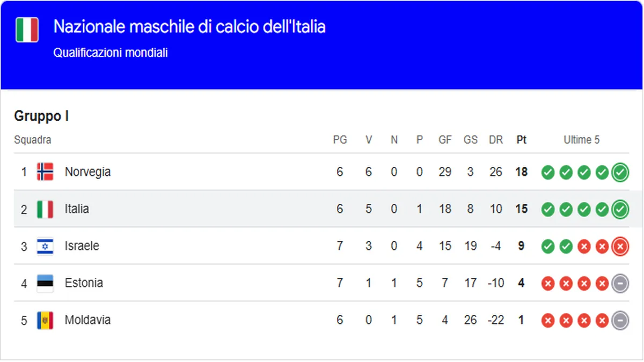Click the Estonia flag icon
Image resolution: width=644 pixels, height=362 pixels.
tap(45, 283)
